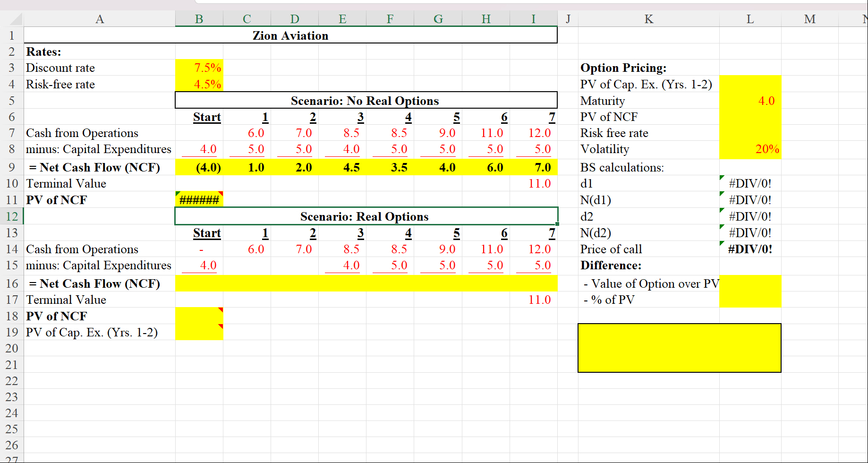Viewport: 868px width, 463px height.
Task: Click the d2 #DIV/0! error cell
Action: pyautogui.click(x=750, y=216)
